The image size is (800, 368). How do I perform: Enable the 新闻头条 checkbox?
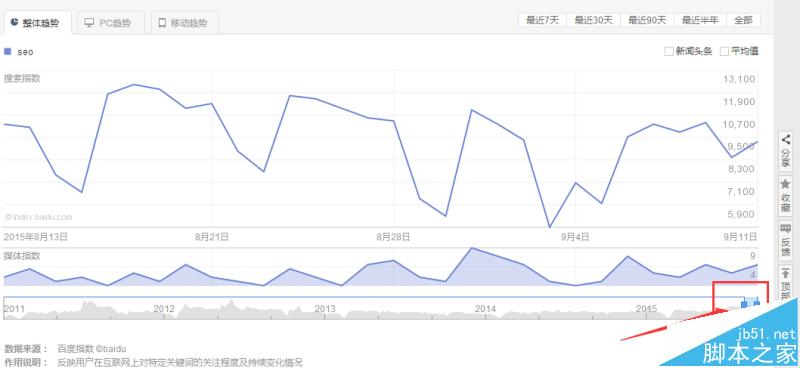pos(669,52)
